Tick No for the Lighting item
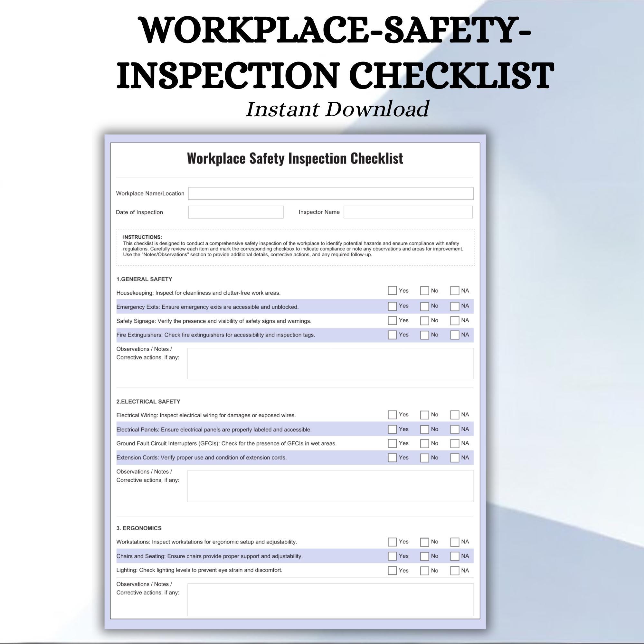The height and width of the screenshot is (644, 644). point(424,570)
